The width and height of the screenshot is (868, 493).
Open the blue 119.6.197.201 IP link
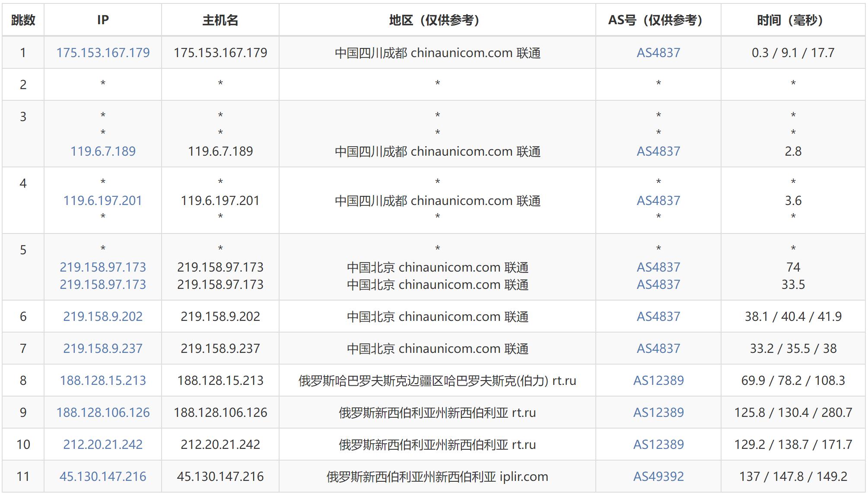103,201
